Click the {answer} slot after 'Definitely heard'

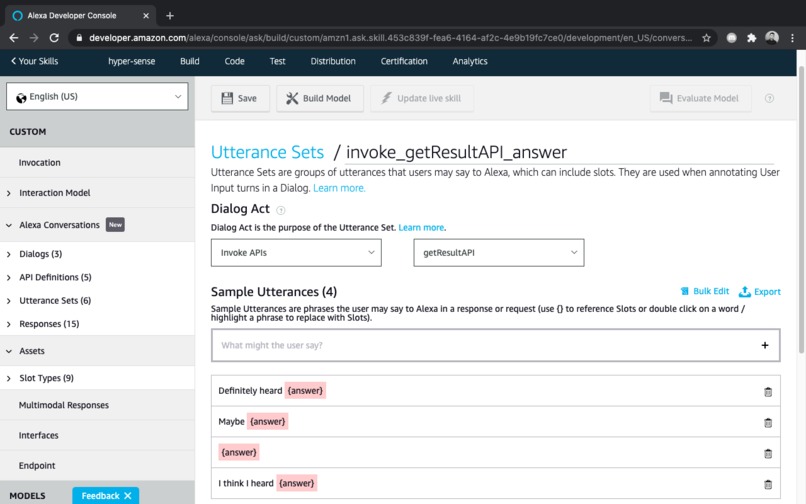305,391
